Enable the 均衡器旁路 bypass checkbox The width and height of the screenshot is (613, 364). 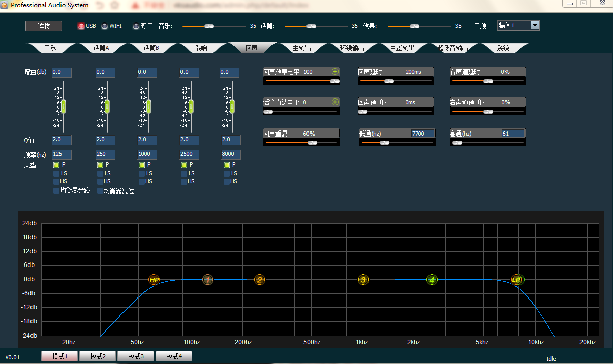56,191
